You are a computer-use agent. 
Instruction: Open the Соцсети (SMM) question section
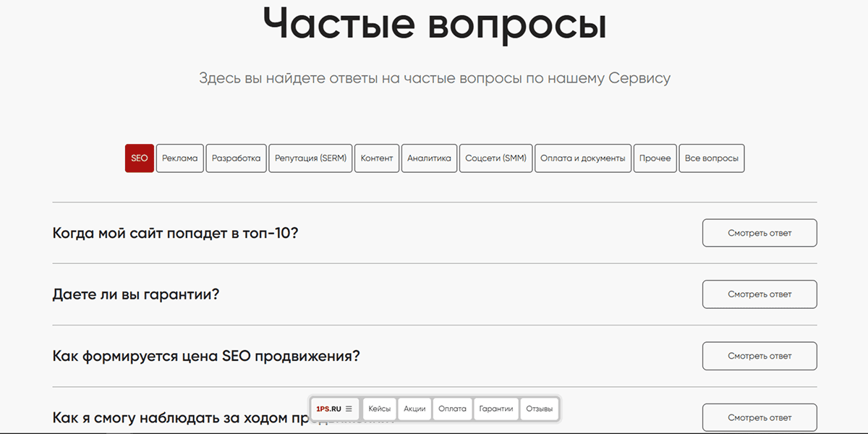pyautogui.click(x=495, y=158)
